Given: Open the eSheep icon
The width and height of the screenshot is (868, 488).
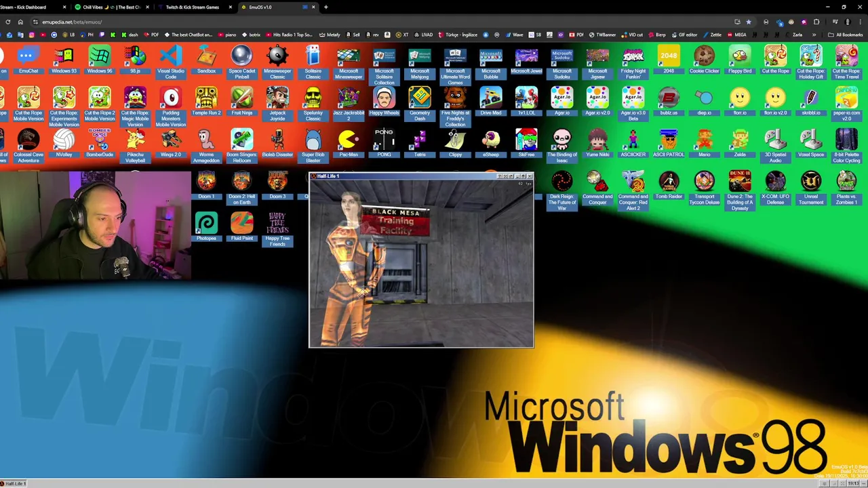Looking at the screenshot, I should [491, 143].
